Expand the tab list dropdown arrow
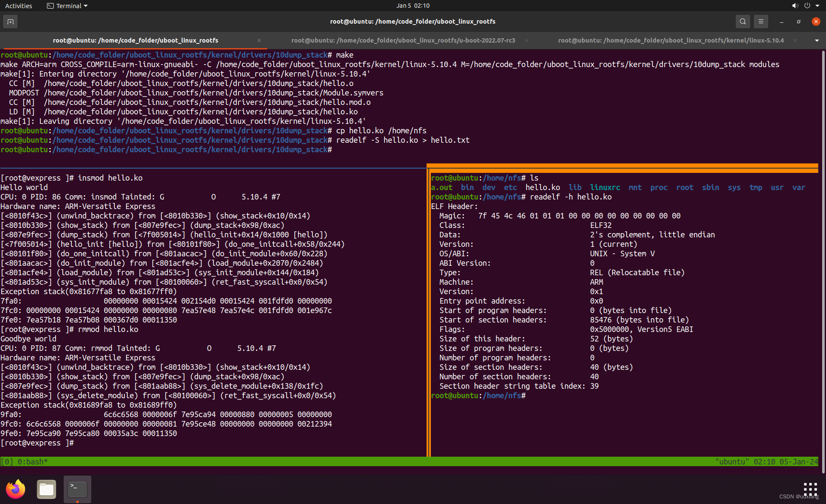The image size is (826, 504). point(817,40)
